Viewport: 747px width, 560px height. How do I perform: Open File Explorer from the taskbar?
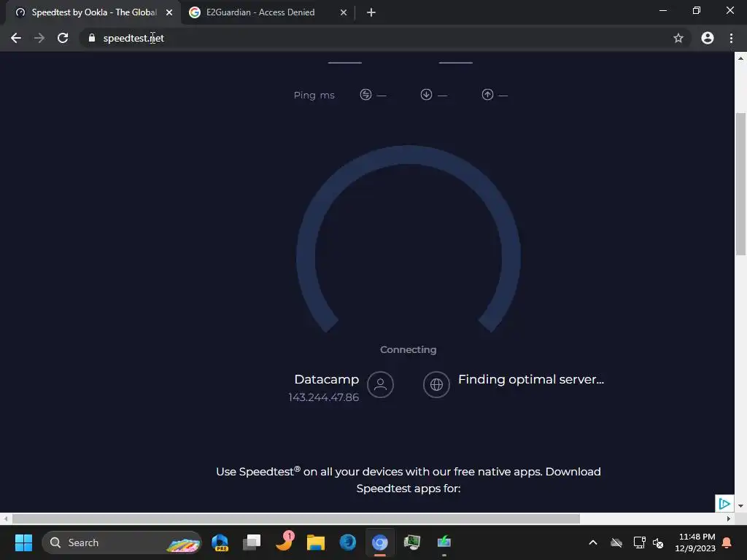[315, 542]
